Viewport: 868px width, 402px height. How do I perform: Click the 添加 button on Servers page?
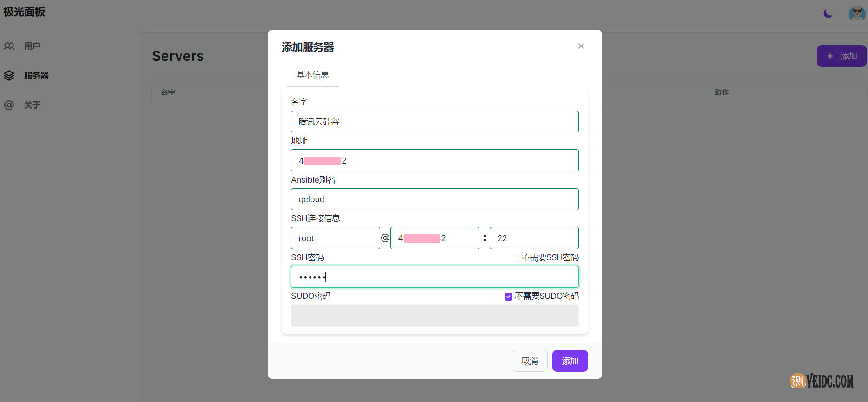(841, 56)
